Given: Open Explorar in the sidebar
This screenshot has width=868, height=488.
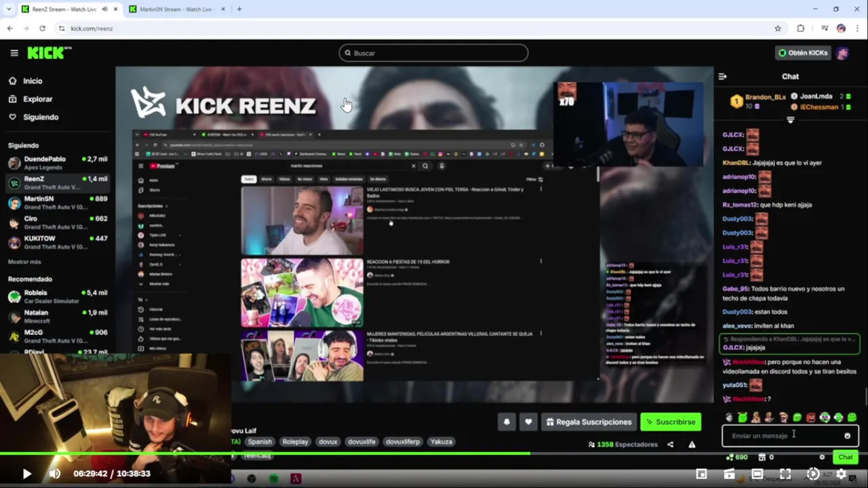Looking at the screenshot, I should 31,99.
